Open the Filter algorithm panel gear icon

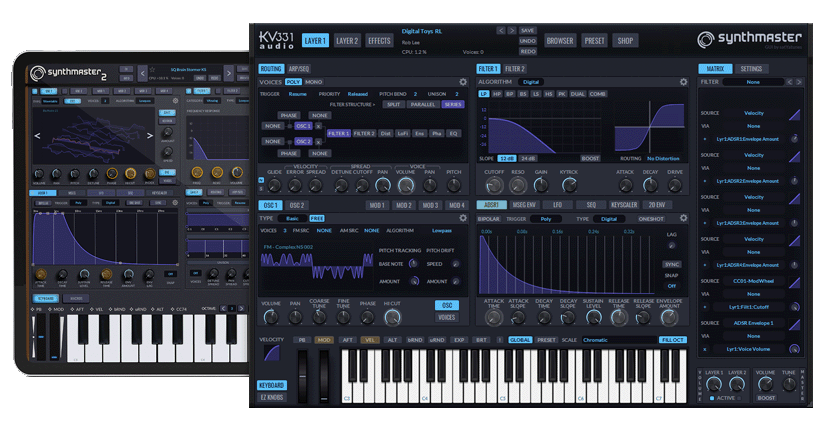point(683,82)
